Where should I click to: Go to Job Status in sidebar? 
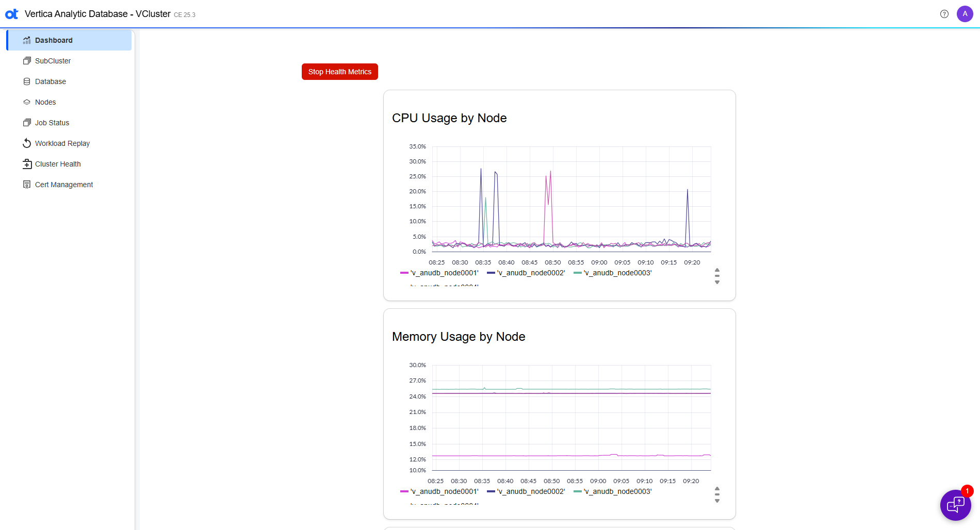[x=52, y=123]
